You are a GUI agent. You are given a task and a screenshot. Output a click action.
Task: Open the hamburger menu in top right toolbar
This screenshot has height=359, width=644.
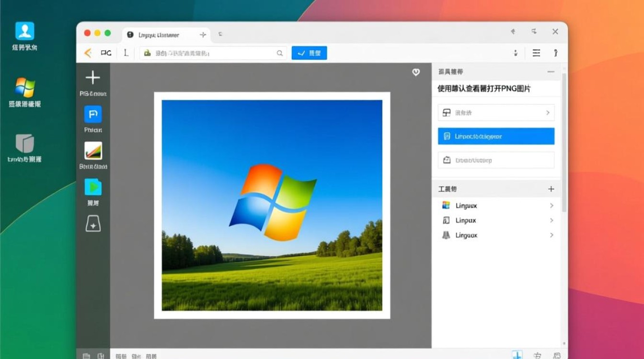(536, 53)
